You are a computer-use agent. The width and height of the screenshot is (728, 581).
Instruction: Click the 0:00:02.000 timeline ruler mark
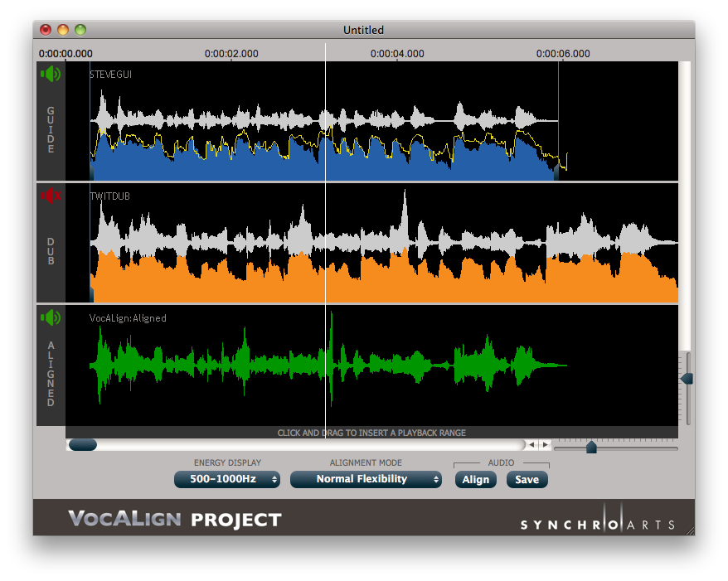click(x=231, y=54)
